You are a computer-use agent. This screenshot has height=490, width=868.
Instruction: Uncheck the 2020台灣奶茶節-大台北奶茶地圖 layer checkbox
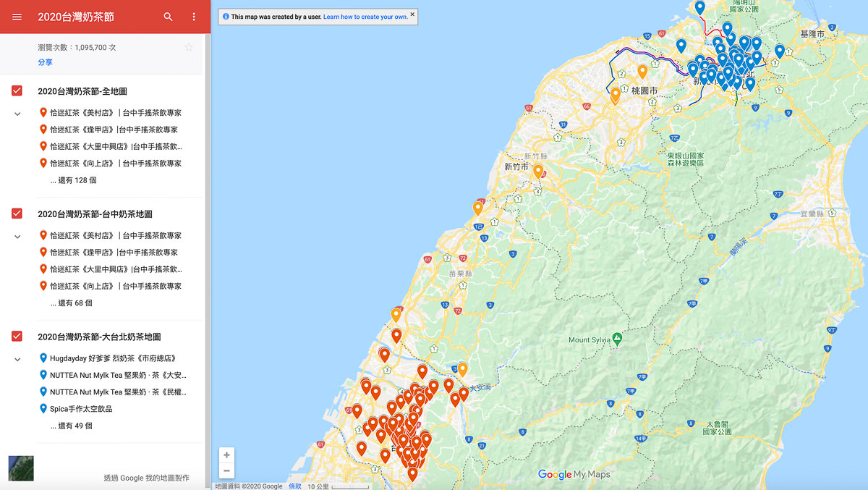pyautogui.click(x=17, y=337)
